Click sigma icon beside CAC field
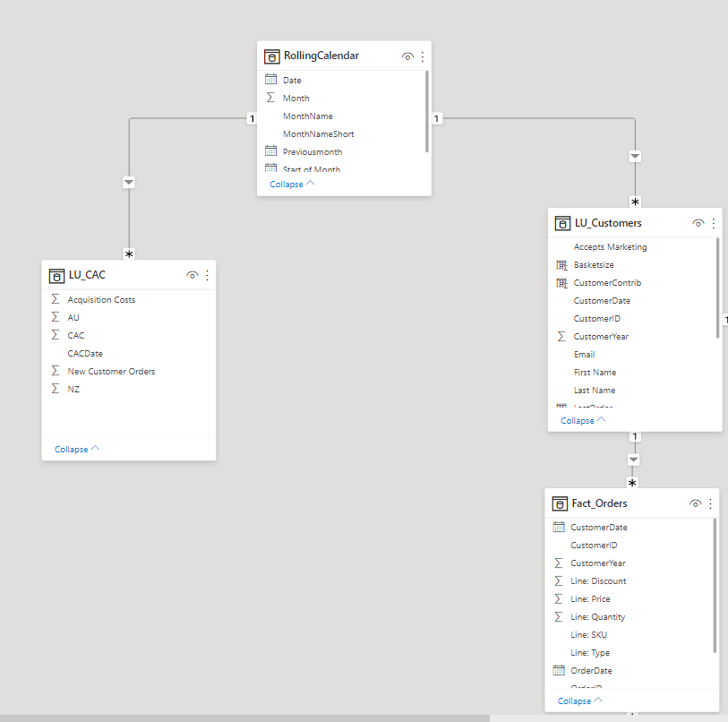 click(56, 334)
